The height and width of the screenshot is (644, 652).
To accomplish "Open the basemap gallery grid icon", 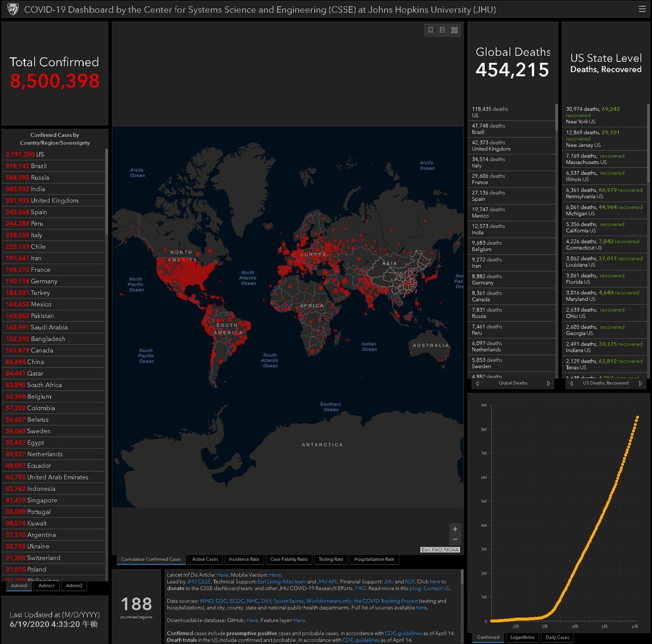I will [x=454, y=30].
